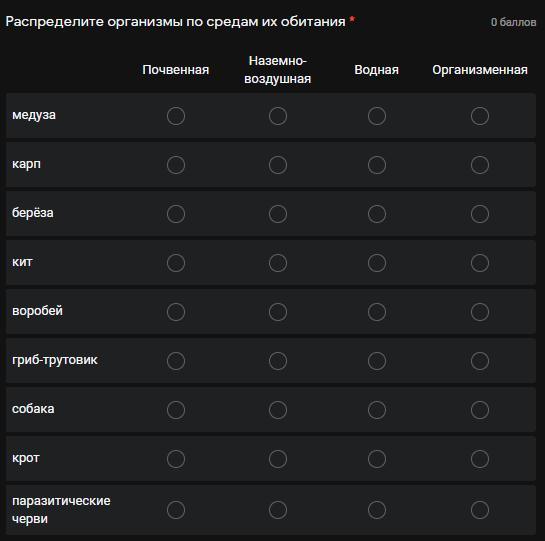
Task: Select Почвенная for берёза
Action: 176,214
